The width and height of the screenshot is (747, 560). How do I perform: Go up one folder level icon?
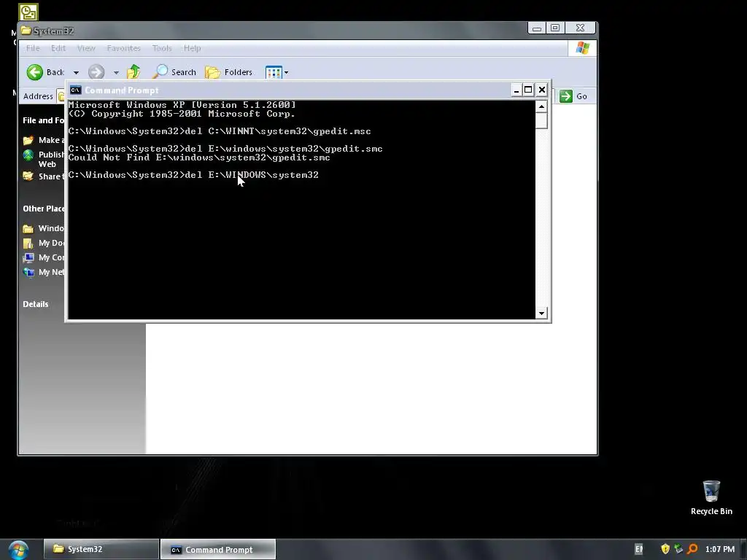coord(133,72)
